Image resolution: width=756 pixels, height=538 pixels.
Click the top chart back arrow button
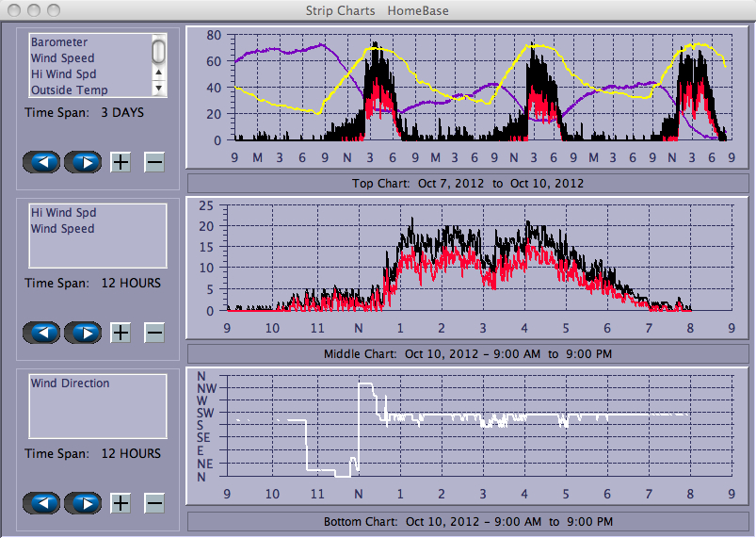click(42, 162)
